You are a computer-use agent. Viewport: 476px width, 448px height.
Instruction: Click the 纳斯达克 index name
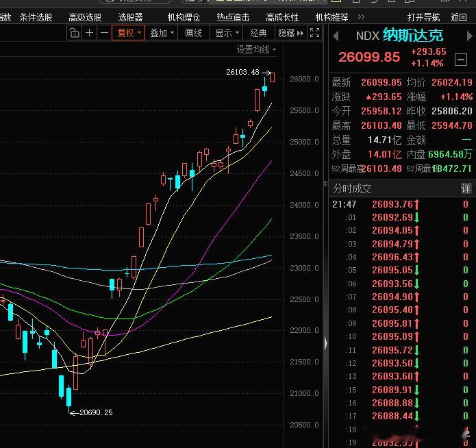tap(412, 35)
